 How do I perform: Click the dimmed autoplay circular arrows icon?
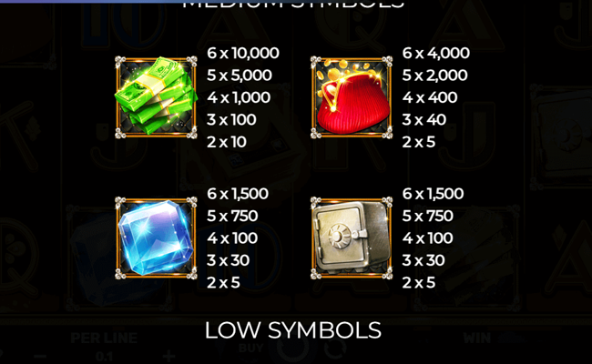[x=335, y=349]
